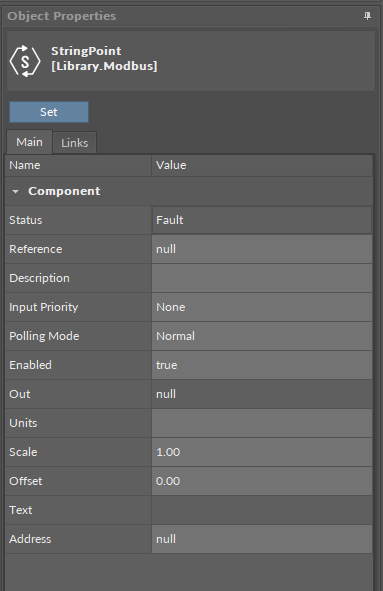Select the Out row value null

(262, 394)
